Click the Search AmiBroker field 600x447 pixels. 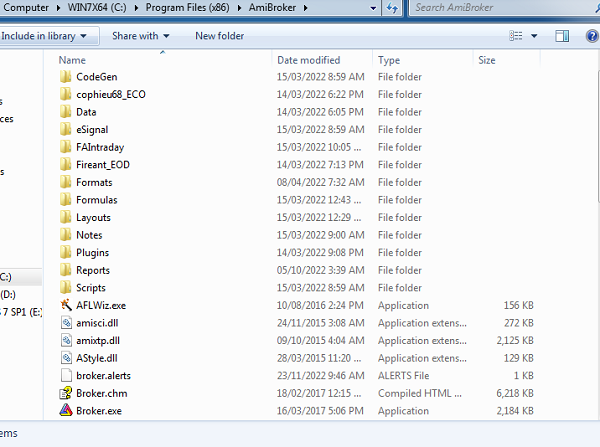(503, 8)
